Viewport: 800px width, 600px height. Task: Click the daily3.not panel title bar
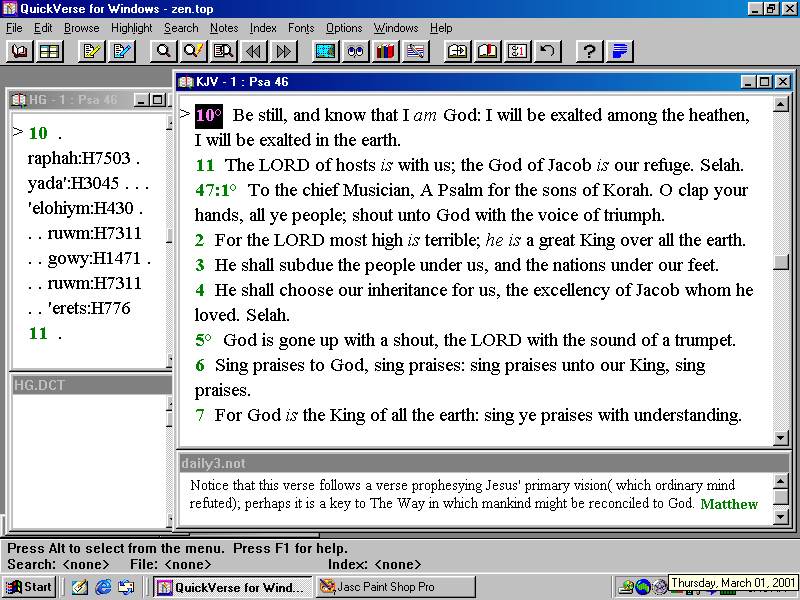pos(484,463)
